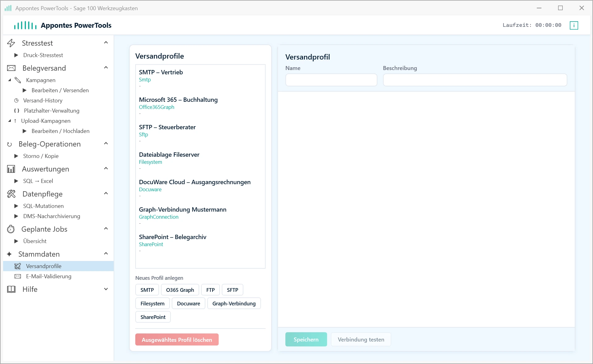Click Ausgewähltes Profil löschen button
This screenshot has height=364, width=593.
tap(177, 340)
